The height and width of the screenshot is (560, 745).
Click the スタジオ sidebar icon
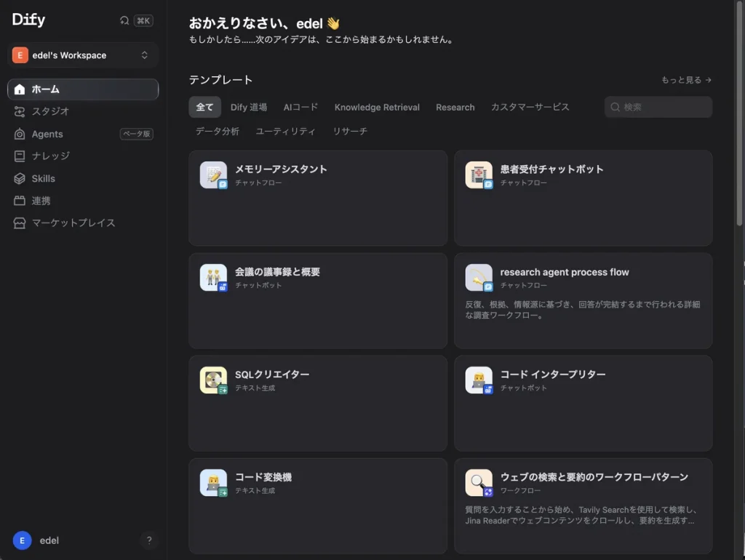20,111
